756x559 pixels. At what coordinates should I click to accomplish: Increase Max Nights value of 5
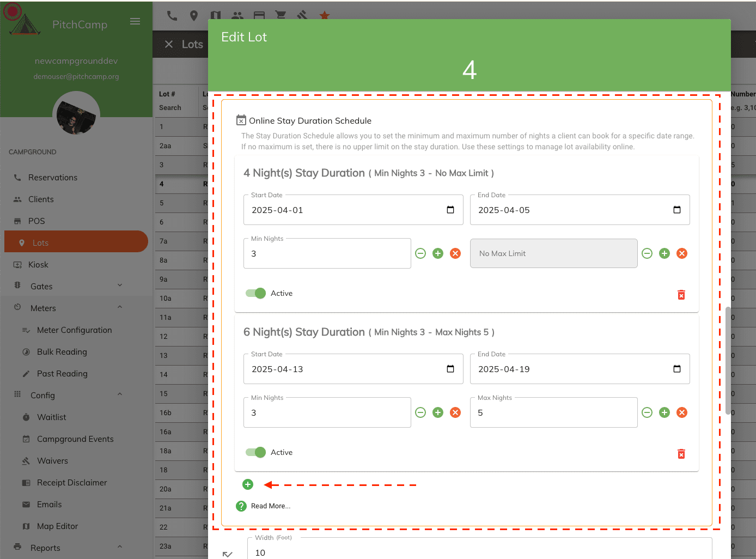[x=664, y=412]
